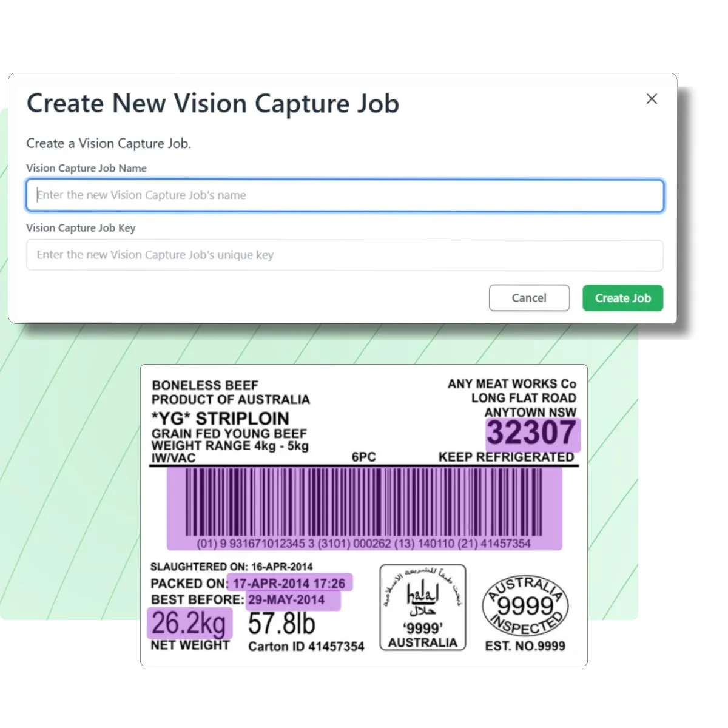
Task: Click the NET WEIGHT caption
Action: (x=190, y=645)
